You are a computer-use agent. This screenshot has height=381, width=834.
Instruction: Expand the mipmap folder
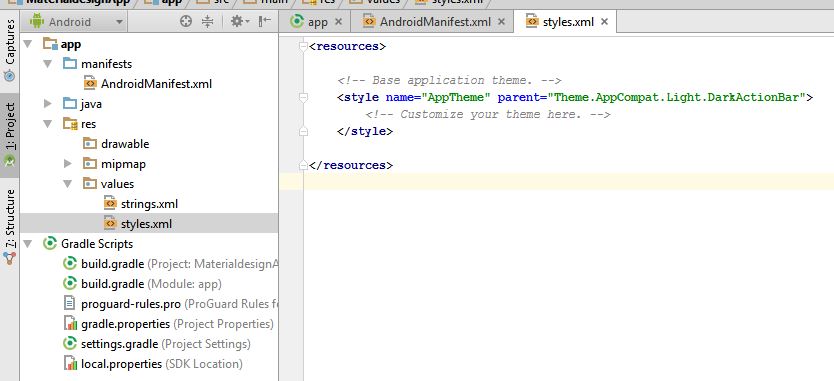pos(68,164)
